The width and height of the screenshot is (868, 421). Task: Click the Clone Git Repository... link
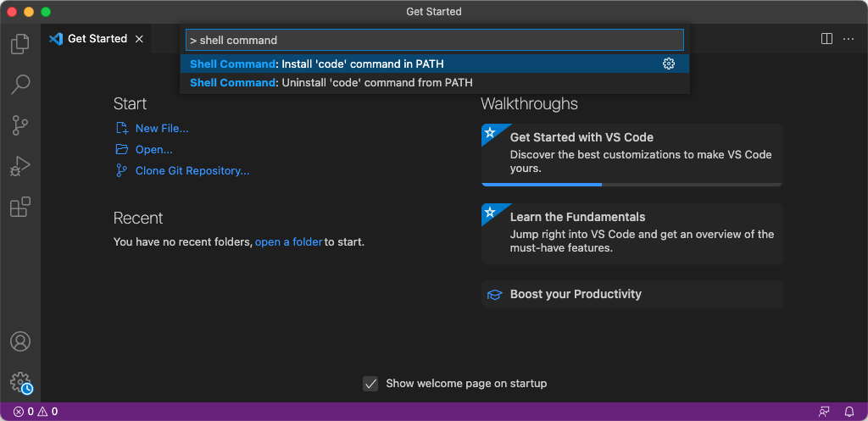pos(192,171)
